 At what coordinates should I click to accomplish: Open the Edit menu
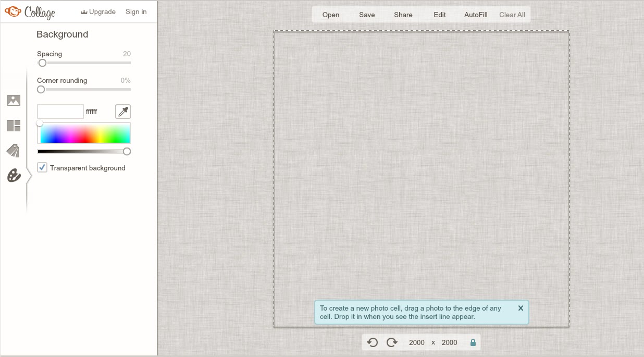439,15
